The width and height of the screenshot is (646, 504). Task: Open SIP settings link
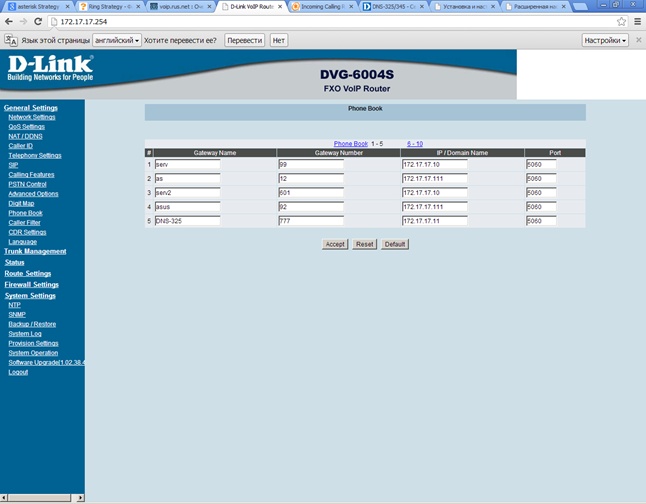[13, 165]
